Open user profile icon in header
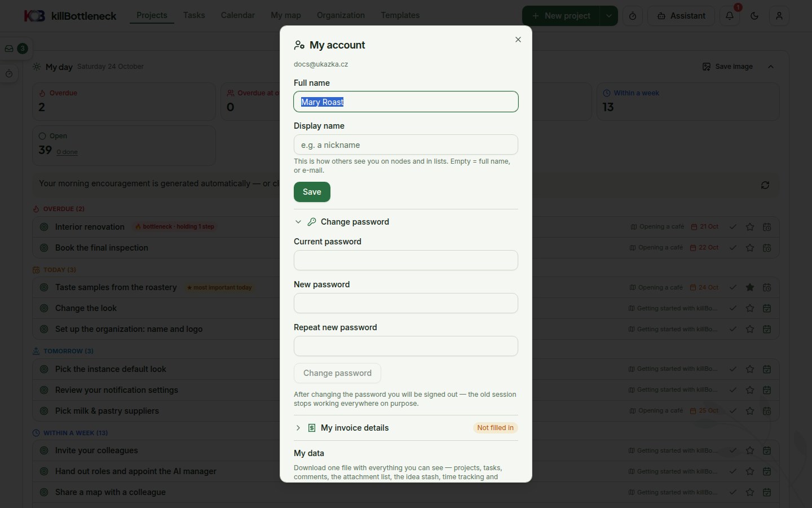Viewport: 812px width, 508px height. click(x=779, y=16)
